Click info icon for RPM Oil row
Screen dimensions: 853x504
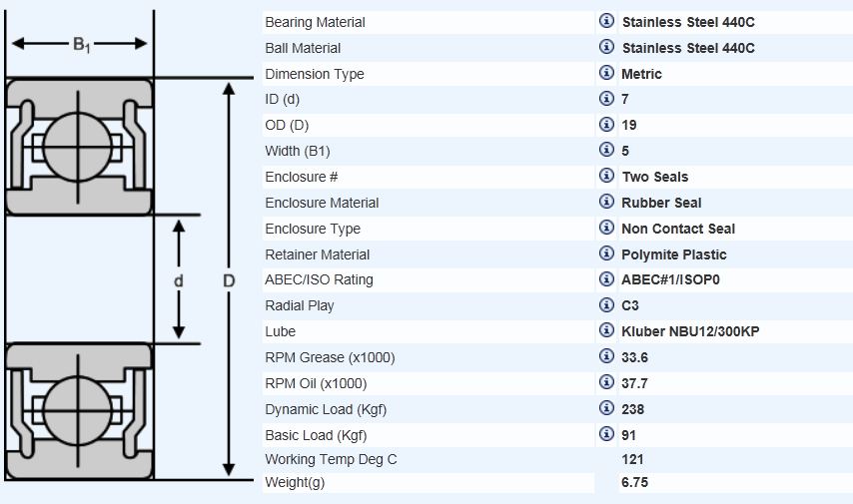click(x=606, y=382)
